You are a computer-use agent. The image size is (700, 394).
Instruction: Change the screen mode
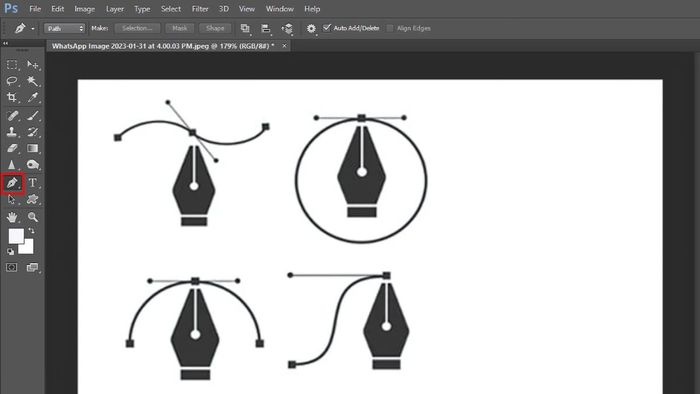pyautogui.click(x=33, y=267)
